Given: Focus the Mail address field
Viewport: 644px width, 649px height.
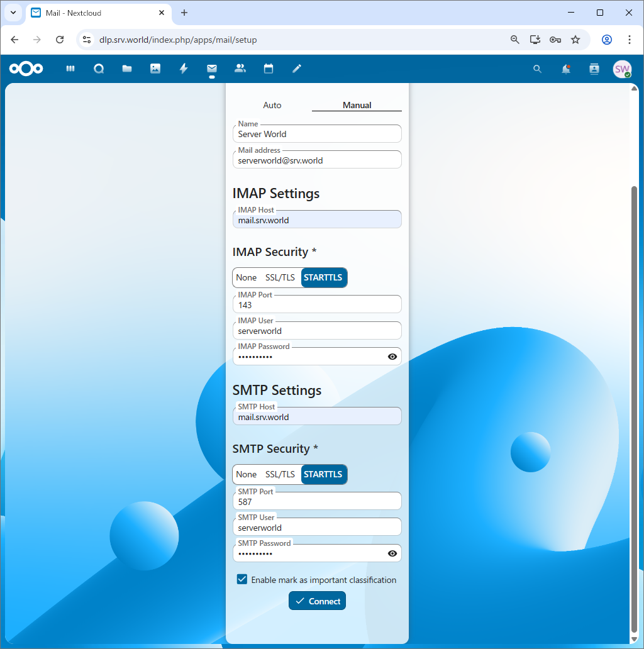Looking at the screenshot, I should [317, 160].
